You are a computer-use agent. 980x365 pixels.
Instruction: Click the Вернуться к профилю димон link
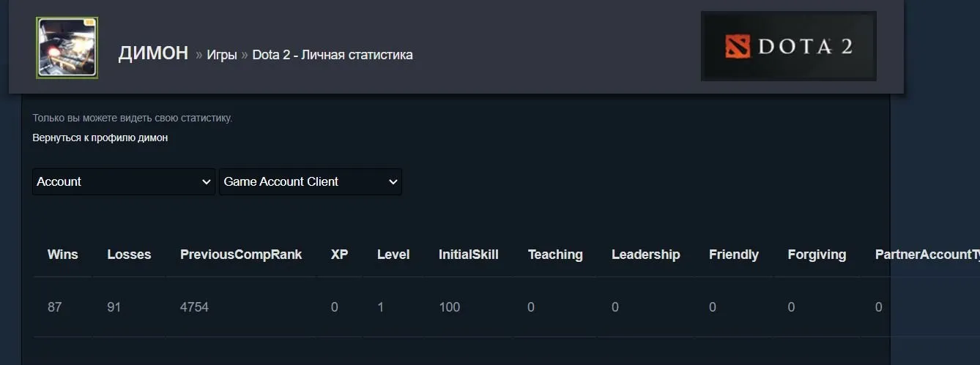pyautogui.click(x=100, y=138)
